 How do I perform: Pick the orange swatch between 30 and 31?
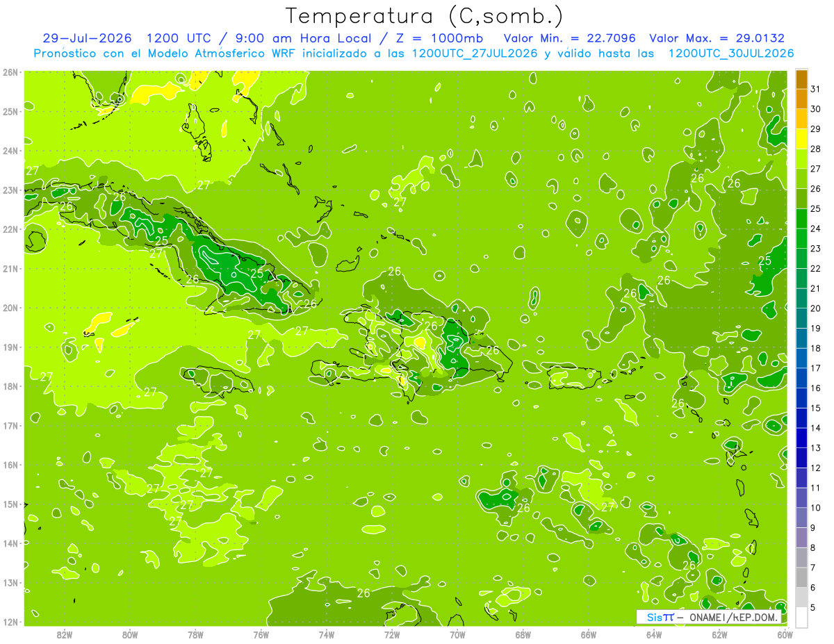coord(801,100)
